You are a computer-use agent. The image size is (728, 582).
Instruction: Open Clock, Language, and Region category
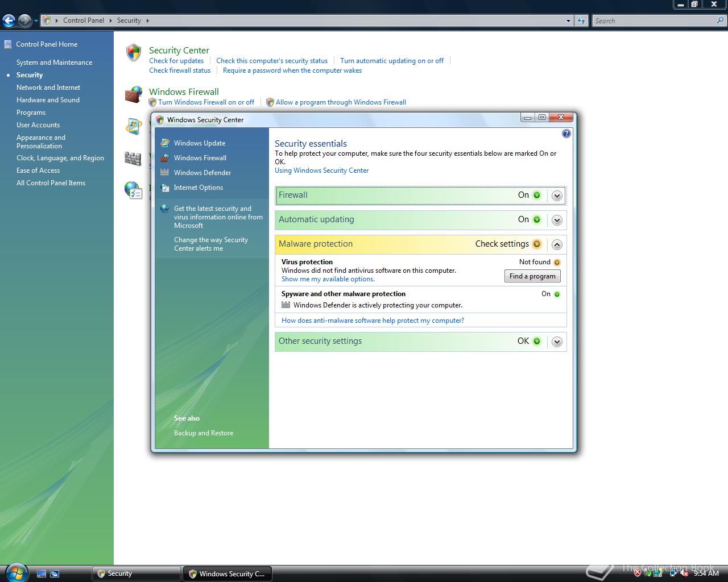click(60, 158)
